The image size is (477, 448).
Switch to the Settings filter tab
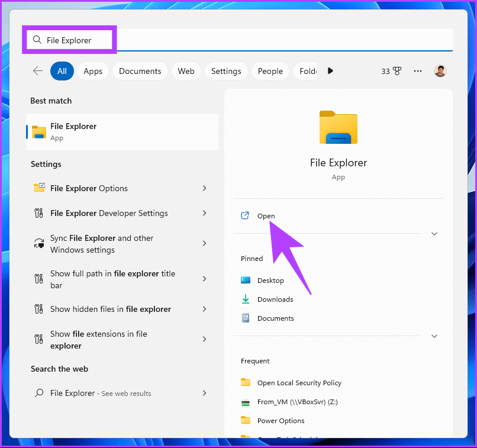[226, 71]
